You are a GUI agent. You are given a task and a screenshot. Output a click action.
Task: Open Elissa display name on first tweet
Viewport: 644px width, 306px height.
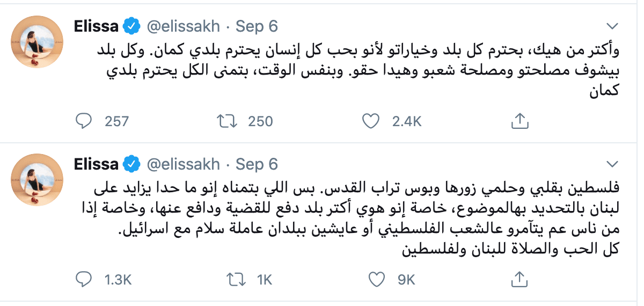96,26
